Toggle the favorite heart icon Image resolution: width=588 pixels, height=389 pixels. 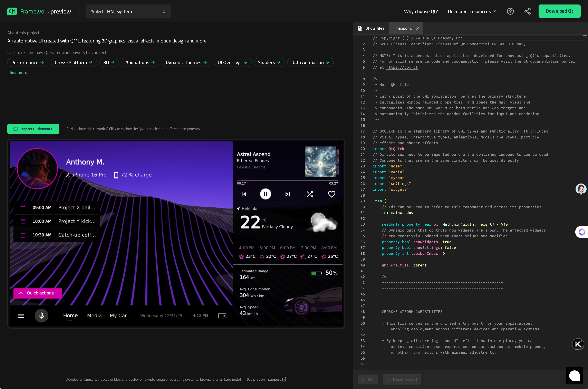pyautogui.click(x=331, y=194)
